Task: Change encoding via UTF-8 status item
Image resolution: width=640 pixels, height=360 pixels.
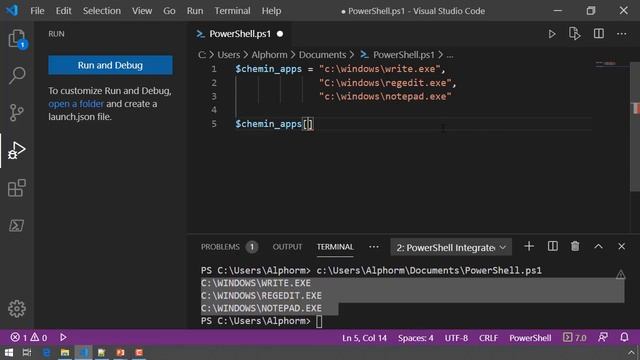Action: pos(456,338)
